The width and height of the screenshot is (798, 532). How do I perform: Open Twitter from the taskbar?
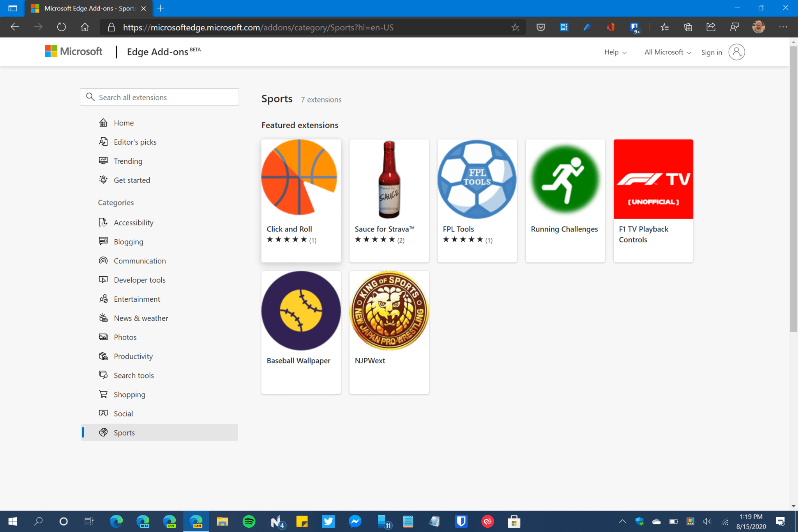tap(328, 521)
